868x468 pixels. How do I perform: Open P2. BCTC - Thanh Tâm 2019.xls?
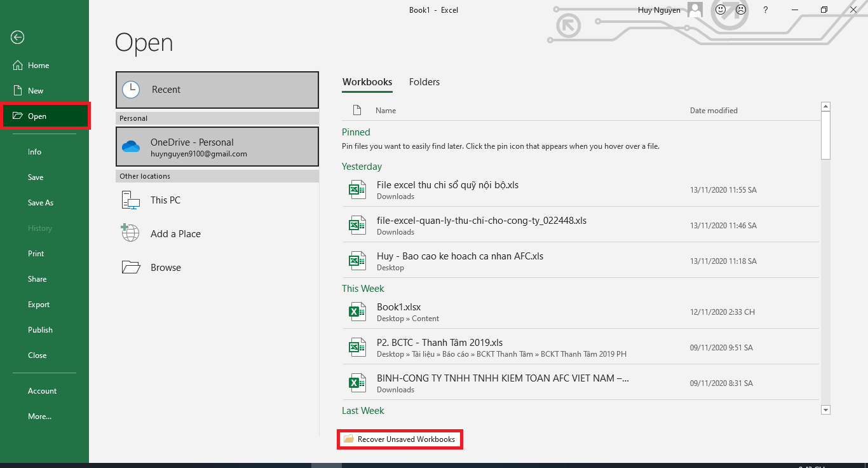440,343
